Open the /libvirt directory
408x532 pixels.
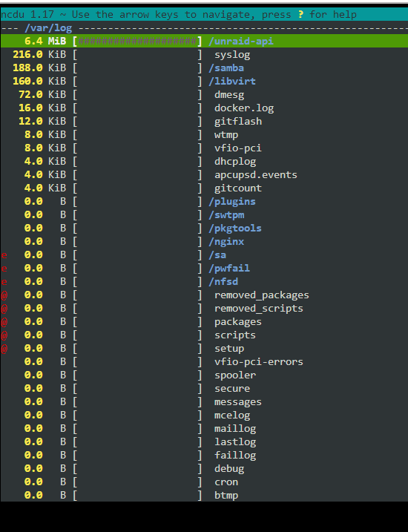(232, 82)
